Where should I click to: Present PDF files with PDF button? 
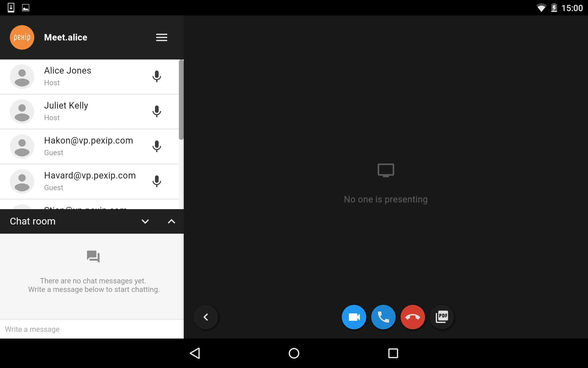click(442, 317)
